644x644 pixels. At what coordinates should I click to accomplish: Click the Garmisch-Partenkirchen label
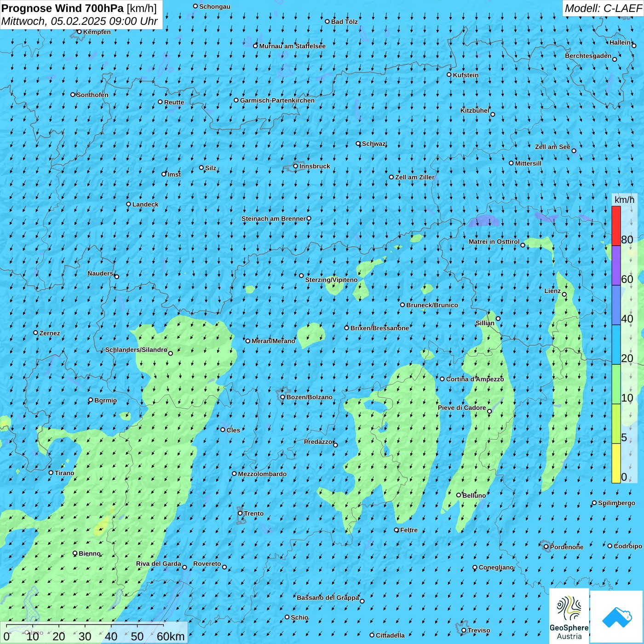click(277, 100)
